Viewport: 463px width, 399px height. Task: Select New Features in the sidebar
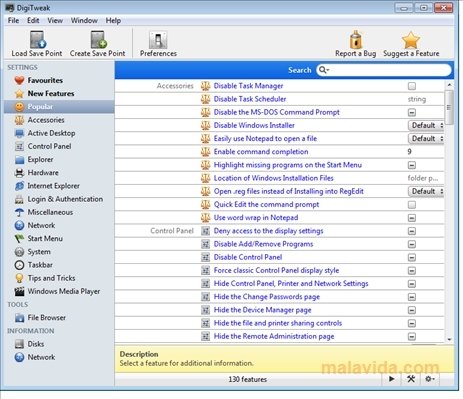[51, 94]
